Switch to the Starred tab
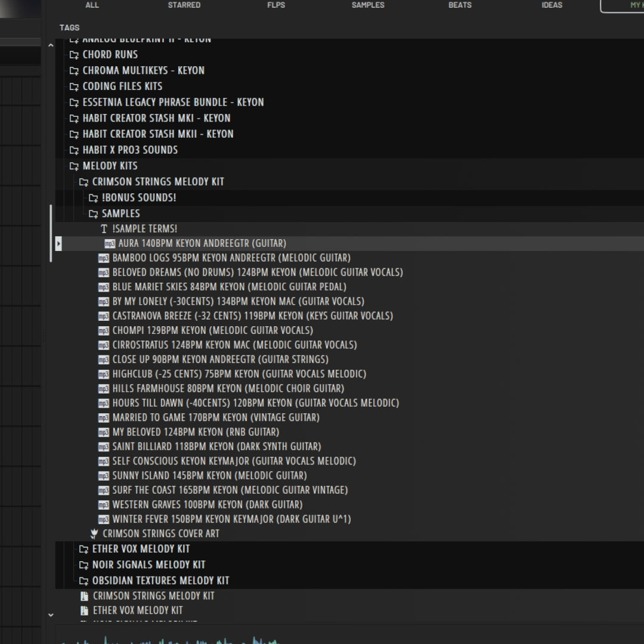The image size is (644, 644). click(x=184, y=5)
